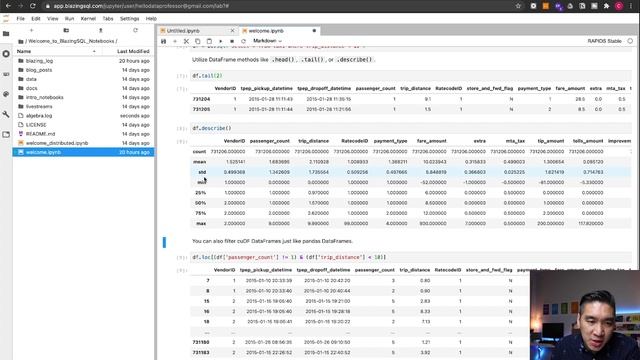Screen dimensions: 640x360
Task: Open the Tabs menu
Action: pyautogui.click(x=108, y=19)
